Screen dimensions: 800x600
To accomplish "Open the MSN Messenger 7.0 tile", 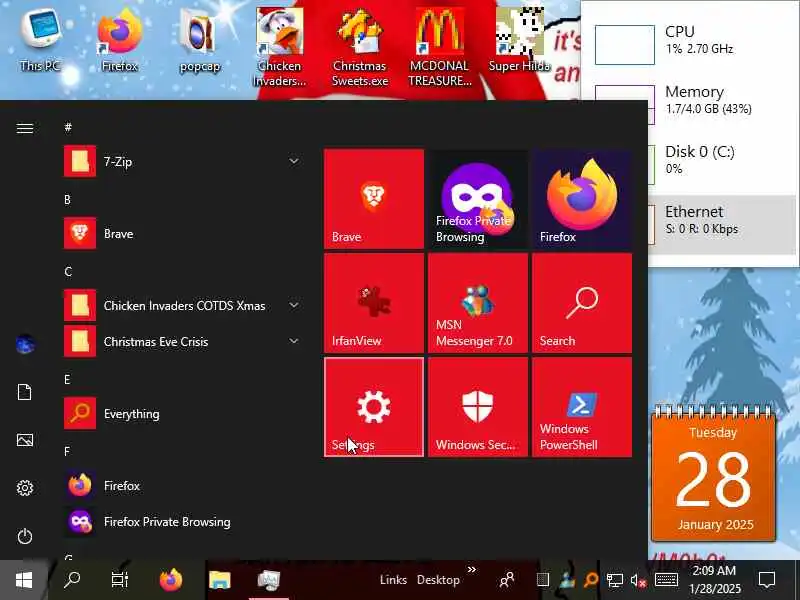I will coord(478,303).
